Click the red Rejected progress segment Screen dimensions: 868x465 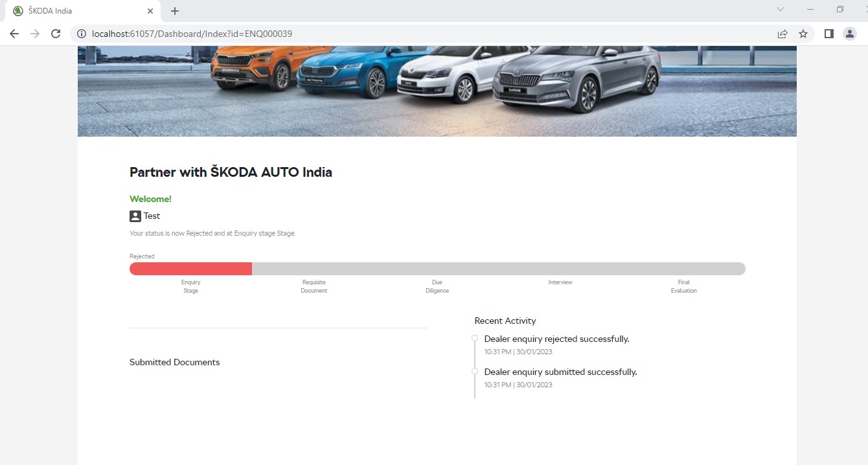point(190,269)
